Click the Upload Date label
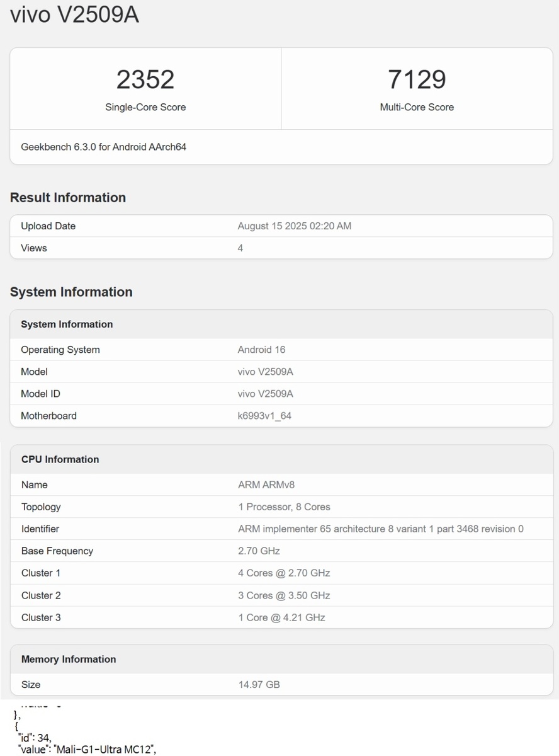Image resolution: width=559 pixels, height=756 pixels. (48, 226)
